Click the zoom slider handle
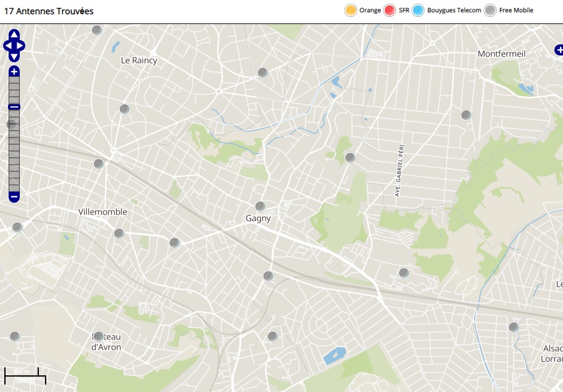563x392 pixels. (14, 107)
